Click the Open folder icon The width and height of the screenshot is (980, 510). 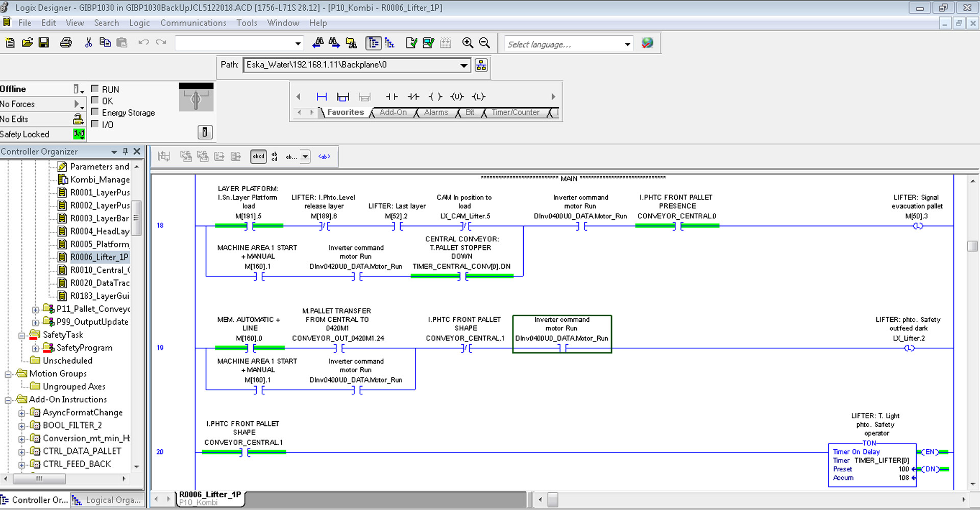(28, 43)
